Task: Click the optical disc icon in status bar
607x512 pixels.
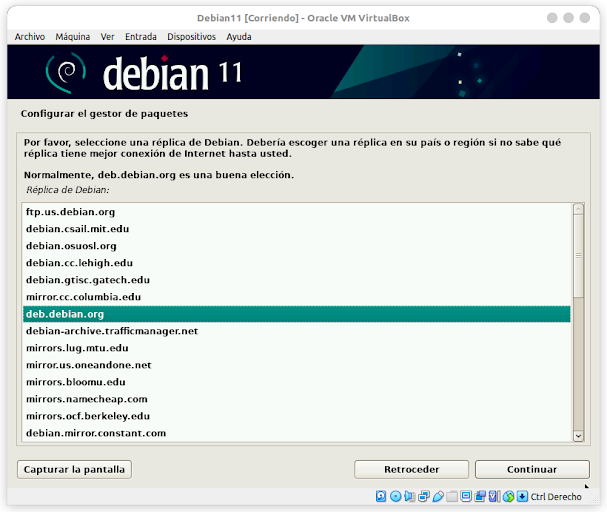Action: point(396,496)
